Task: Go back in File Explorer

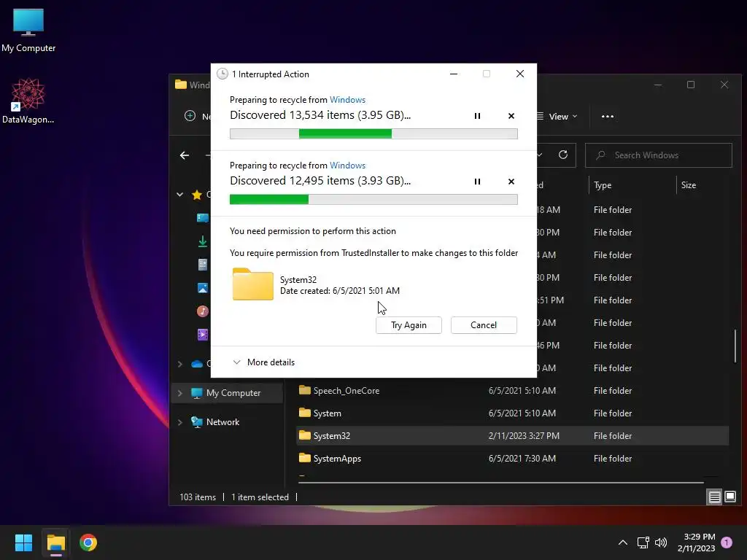Action: 185,155
